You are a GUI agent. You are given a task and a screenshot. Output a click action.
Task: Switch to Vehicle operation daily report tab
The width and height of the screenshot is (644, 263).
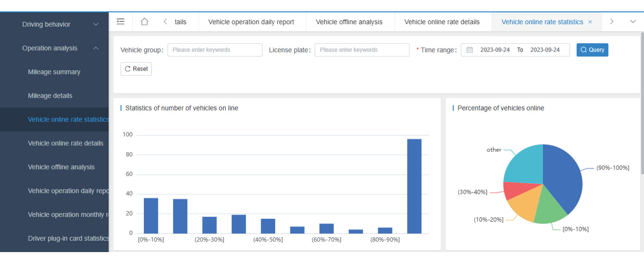pyautogui.click(x=251, y=22)
